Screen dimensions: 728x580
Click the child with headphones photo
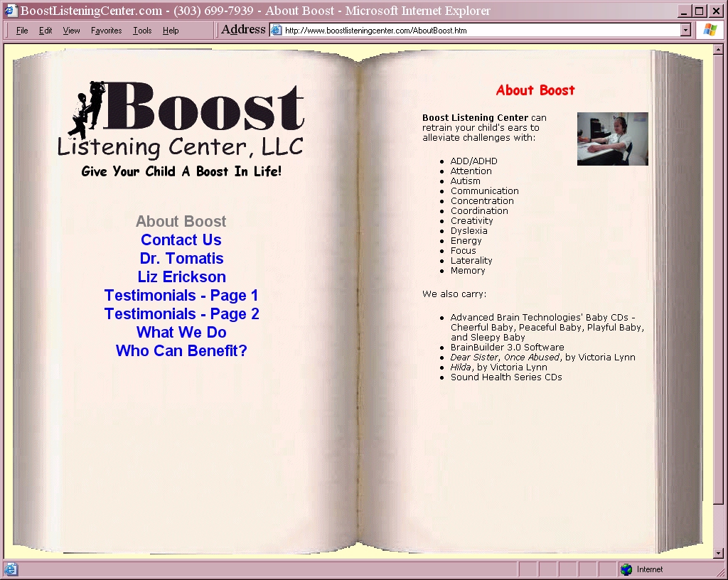click(612, 139)
